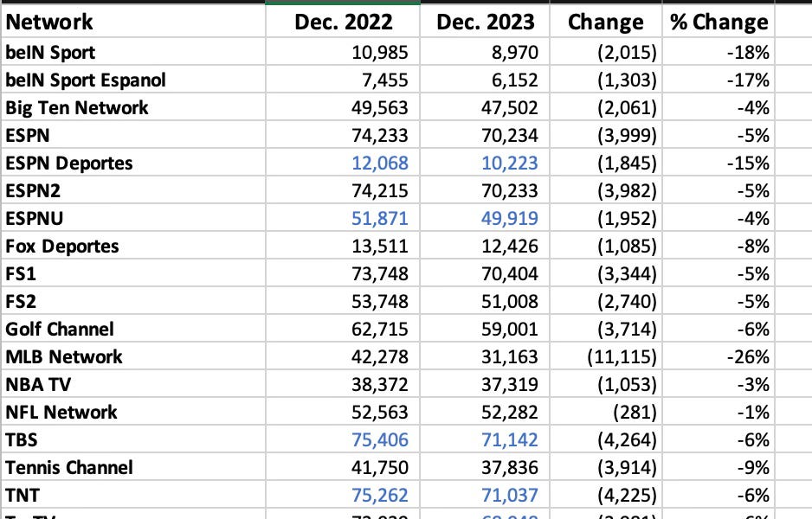
Task: Select the Big Ten Network row label
Action: click(x=78, y=107)
